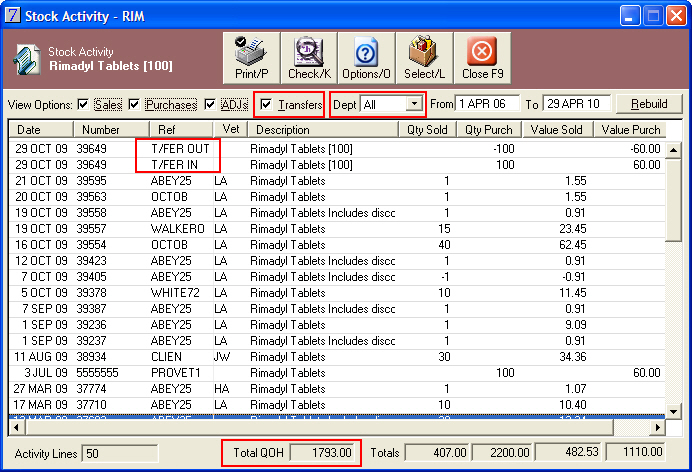Image resolution: width=692 pixels, height=472 pixels.
Task: Click the Qty Purch column header
Action: [489, 130]
